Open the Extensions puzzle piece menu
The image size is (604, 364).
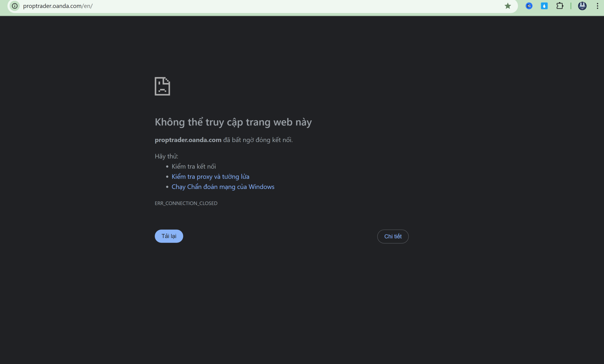560,6
